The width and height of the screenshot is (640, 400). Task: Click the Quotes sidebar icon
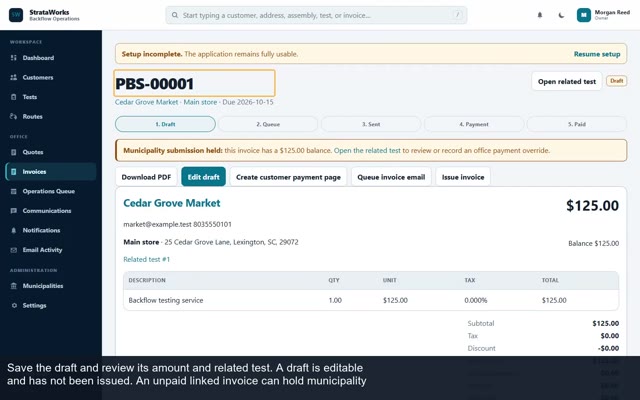(13, 152)
